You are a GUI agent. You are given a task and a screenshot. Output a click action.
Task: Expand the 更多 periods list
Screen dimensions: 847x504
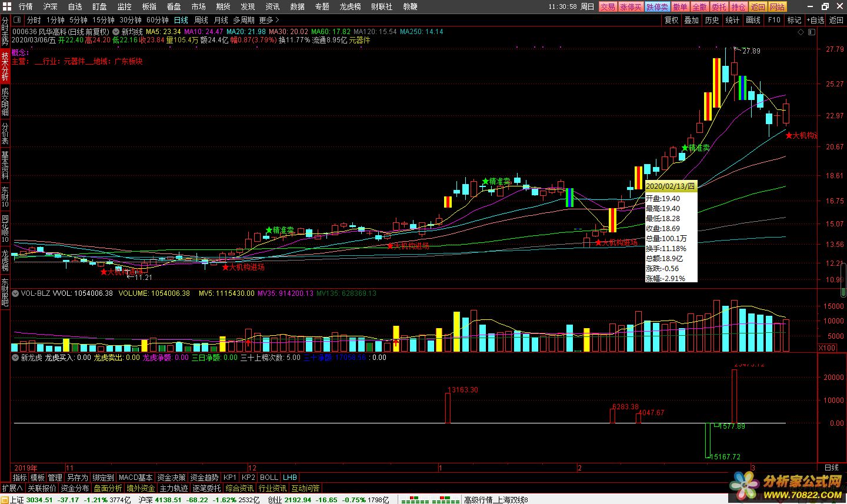[269, 20]
